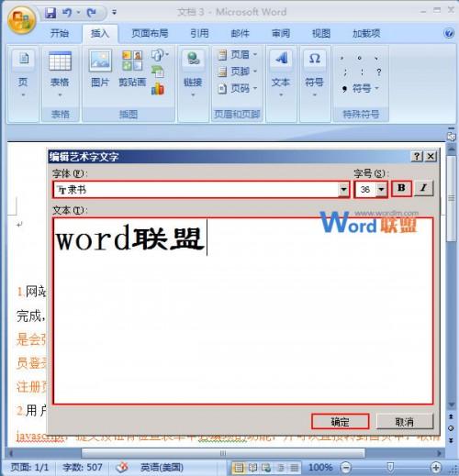Viewport: 459px width, 476px height.
Task: Open the Word help icon
Action: pyautogui.click(x=449, y=33)
